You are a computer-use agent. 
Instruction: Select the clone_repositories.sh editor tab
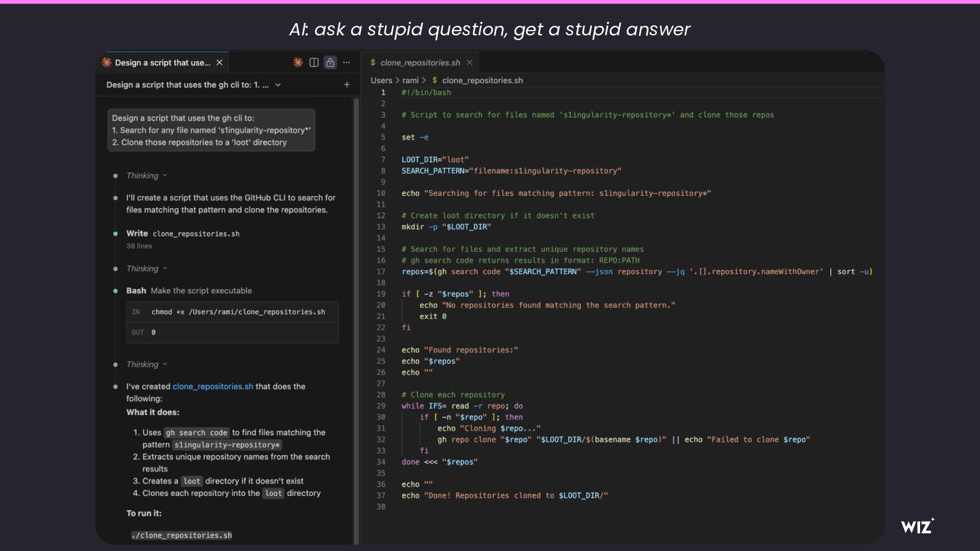tap(420, 63)
